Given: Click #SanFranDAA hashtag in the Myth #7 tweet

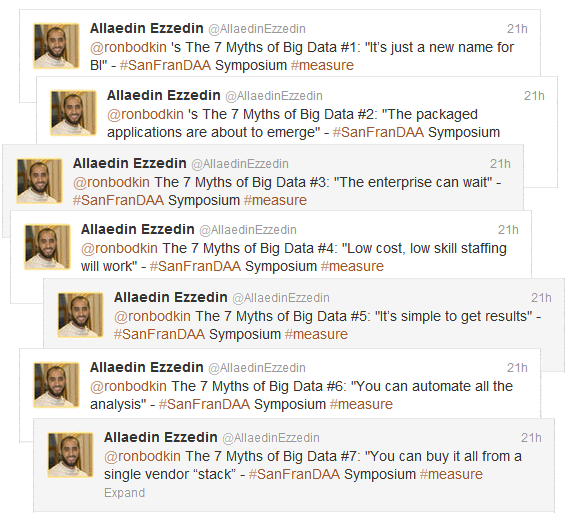Looking at the screenshot, I should click(294, 474).
